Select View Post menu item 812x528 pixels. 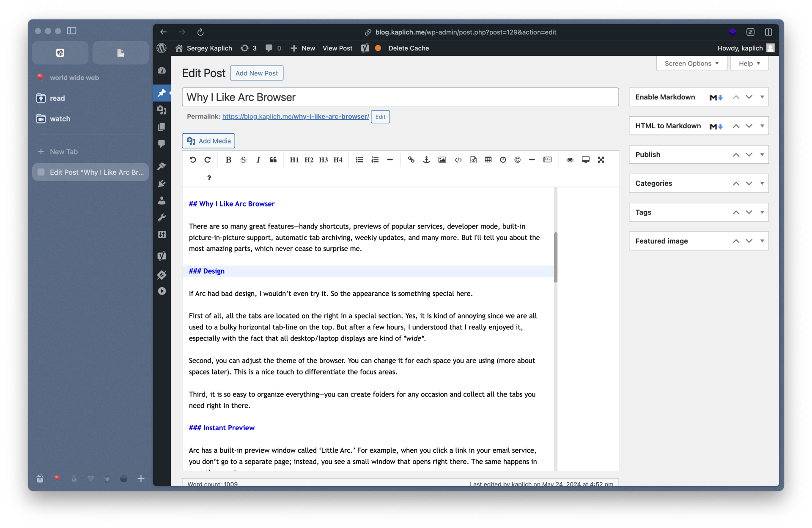[x=337, y=48]
